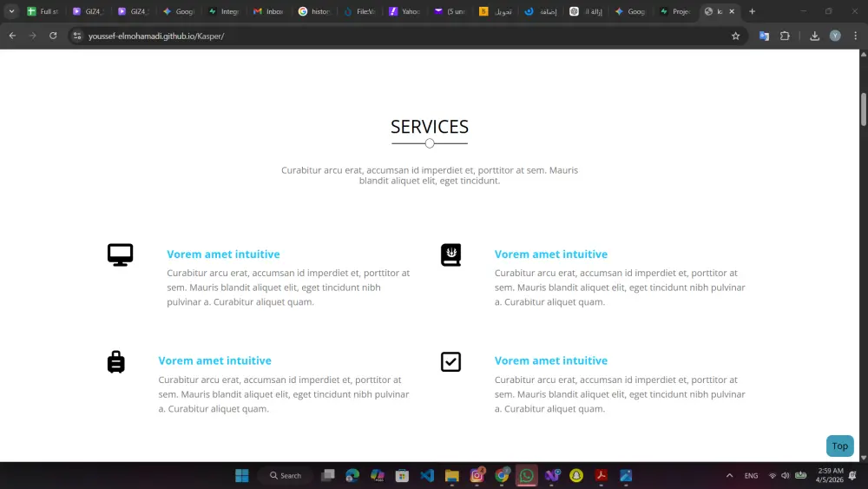Open the Google Translate toolbar icon
The image size is (868, 489).
pos(764,36)
